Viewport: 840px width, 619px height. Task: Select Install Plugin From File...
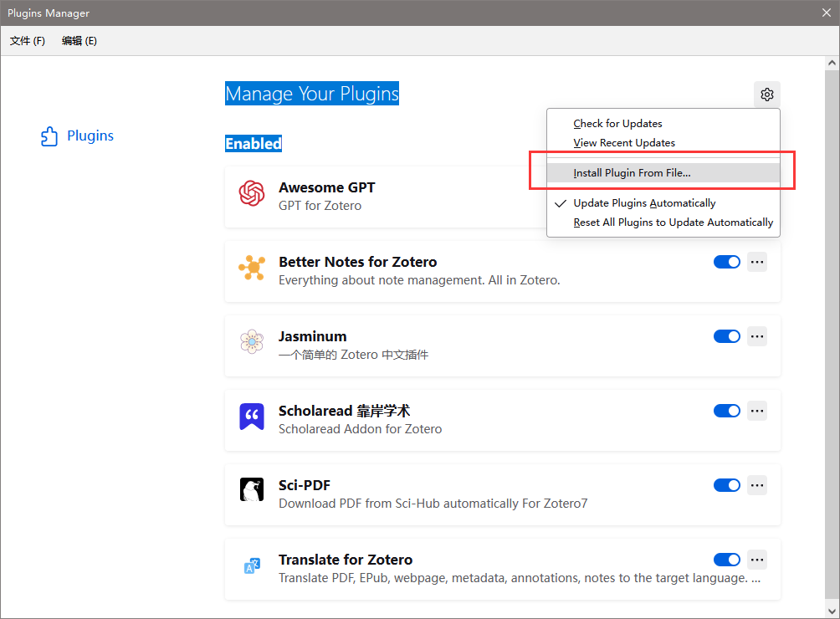(663, 173)
